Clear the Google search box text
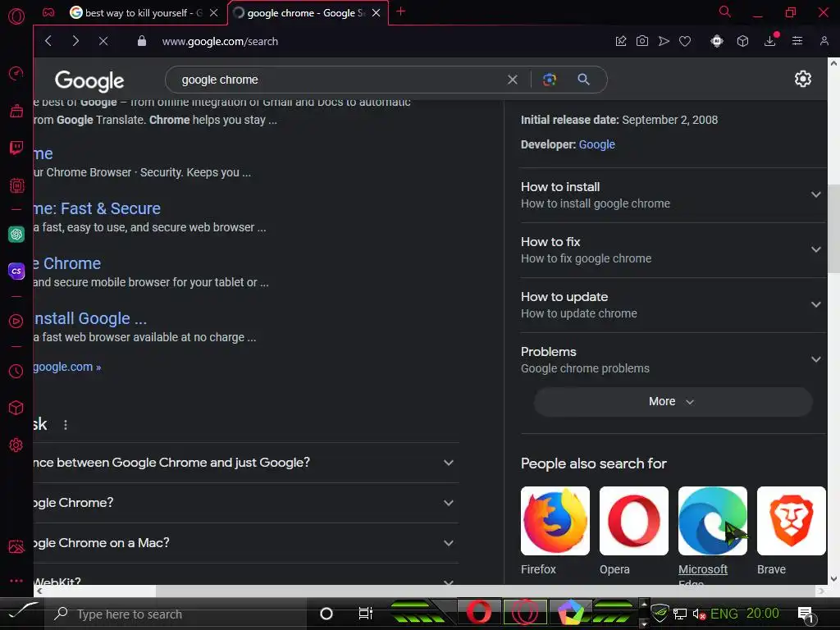 click(x=513, y=80)
